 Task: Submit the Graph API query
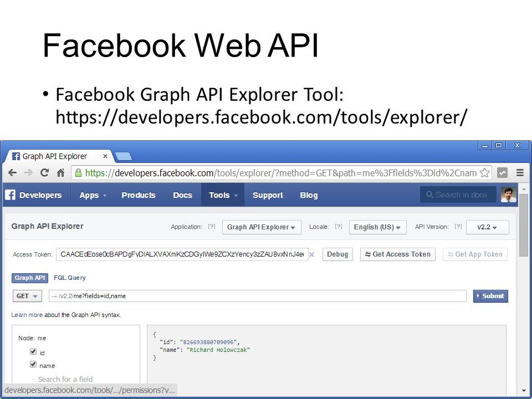[x=490, y=296]
